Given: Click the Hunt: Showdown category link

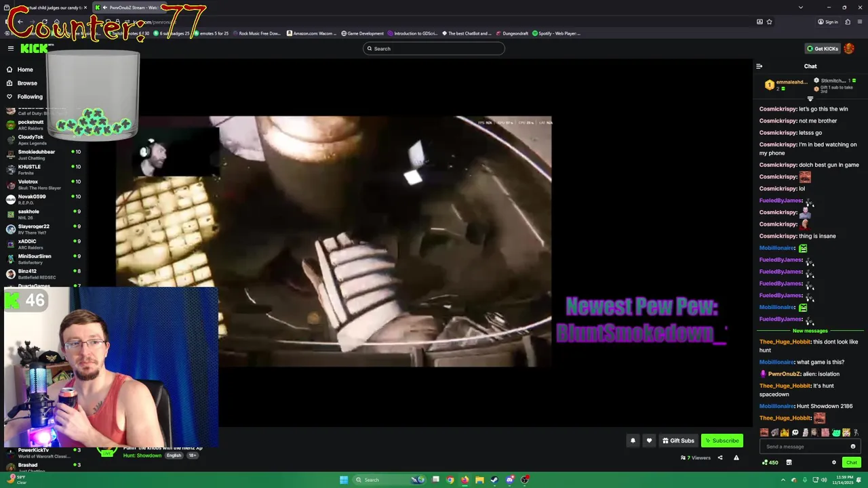Looking at the screenshot, I should (142, 455).
